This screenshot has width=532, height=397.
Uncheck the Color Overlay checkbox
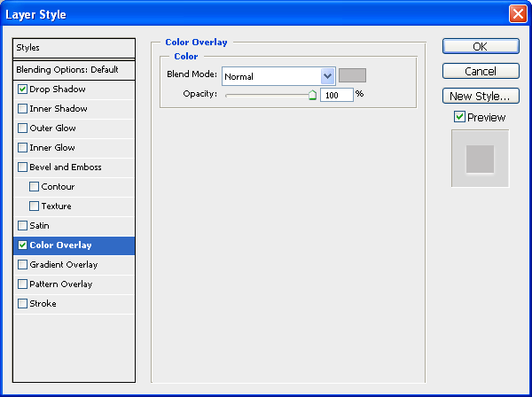point(22,245)
